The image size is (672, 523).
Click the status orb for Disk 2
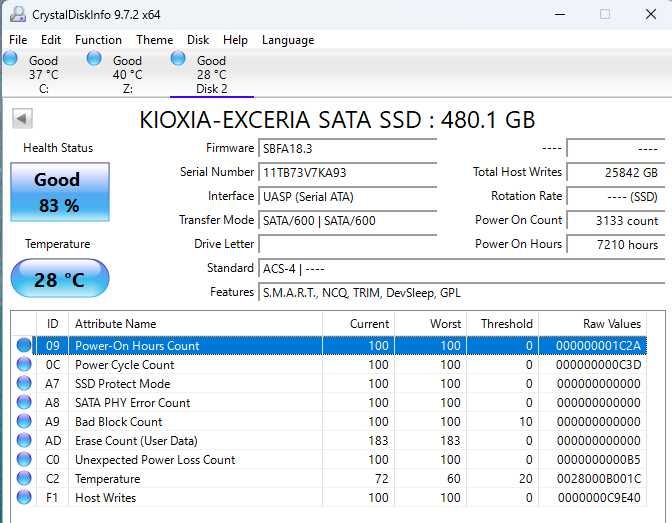point(178,58)
